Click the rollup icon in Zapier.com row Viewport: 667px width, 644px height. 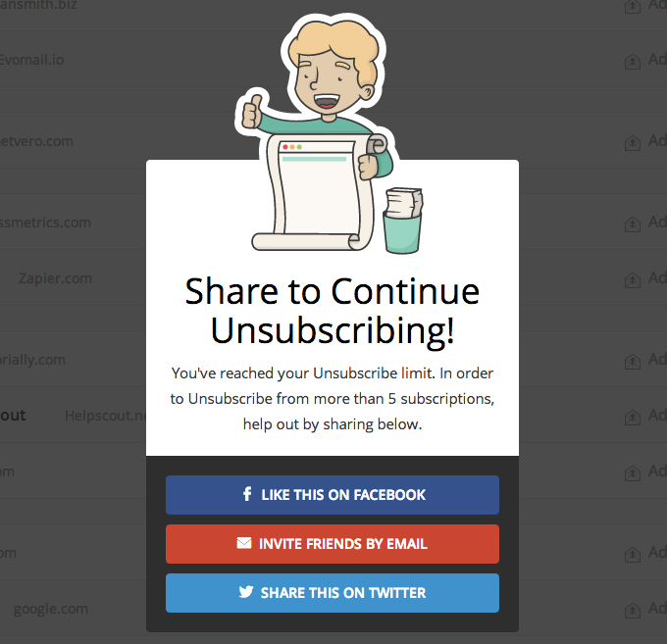tap(633, 280)
